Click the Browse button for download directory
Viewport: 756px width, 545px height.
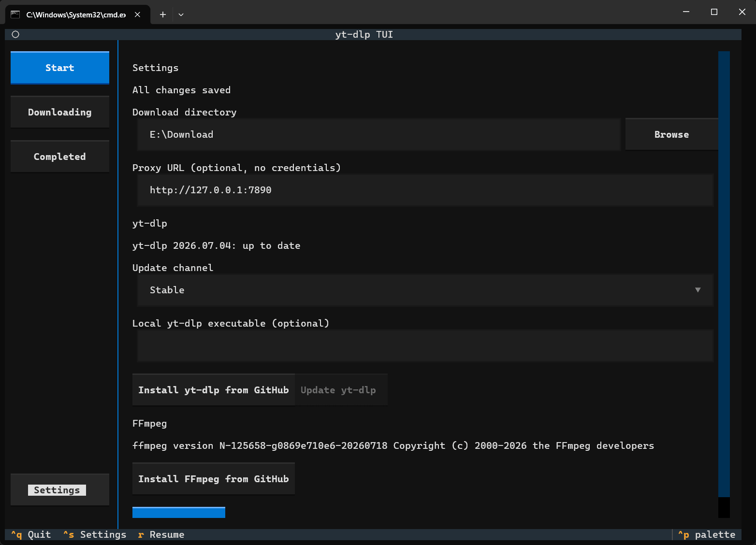tap(672, 134)
